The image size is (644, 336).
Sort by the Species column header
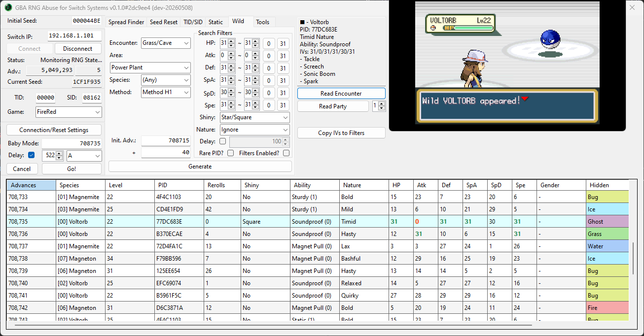pyautogui.click(x=81, y=185)
